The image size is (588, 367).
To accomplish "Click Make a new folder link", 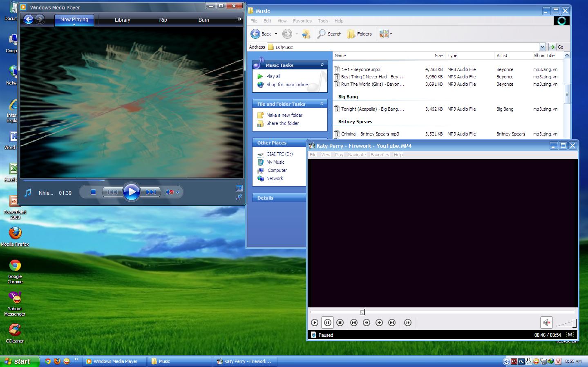I will 284,115.
